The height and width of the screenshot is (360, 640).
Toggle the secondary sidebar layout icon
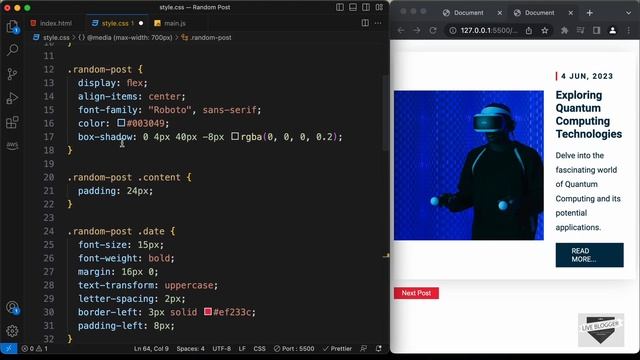(366, 7)
